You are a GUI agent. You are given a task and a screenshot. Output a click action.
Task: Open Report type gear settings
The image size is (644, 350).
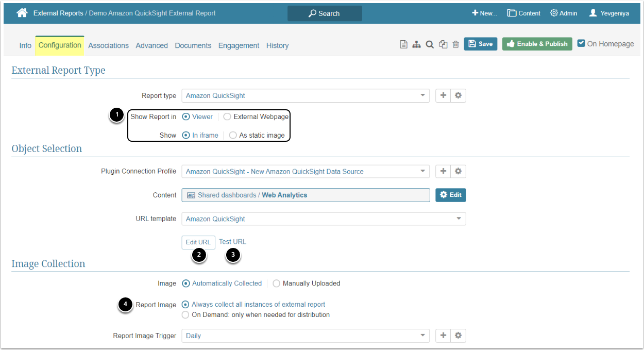tap(458, 95)
